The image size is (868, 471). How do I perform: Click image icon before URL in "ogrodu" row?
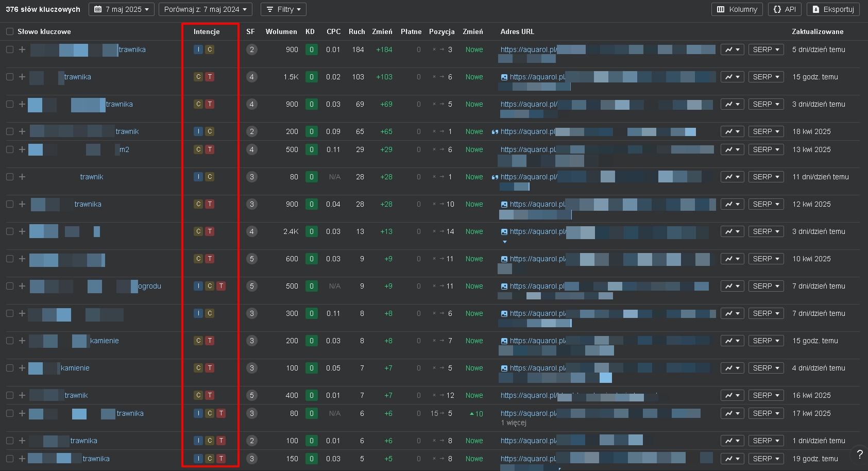(x=504, y=287)
